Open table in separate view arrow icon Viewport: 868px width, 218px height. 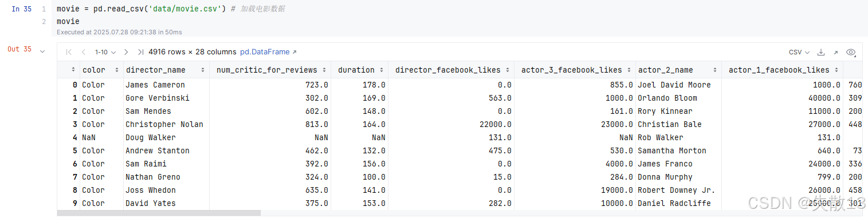[x=836, y=52]
